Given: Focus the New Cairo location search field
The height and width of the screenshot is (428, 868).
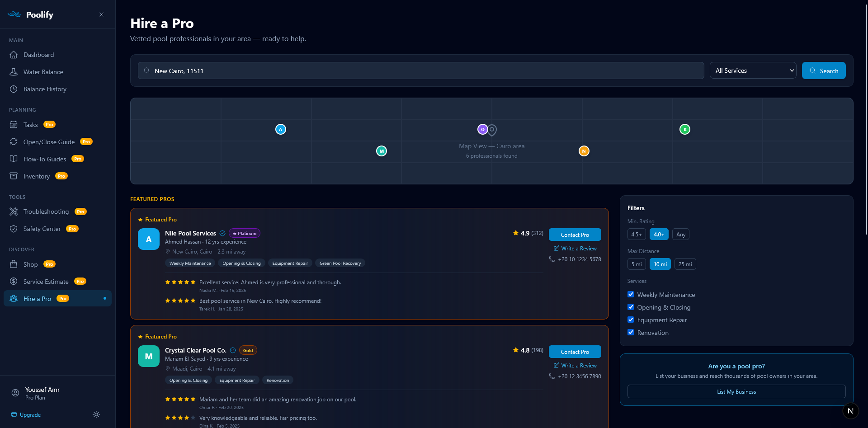Looking at the screenshot, I should 421,71.
